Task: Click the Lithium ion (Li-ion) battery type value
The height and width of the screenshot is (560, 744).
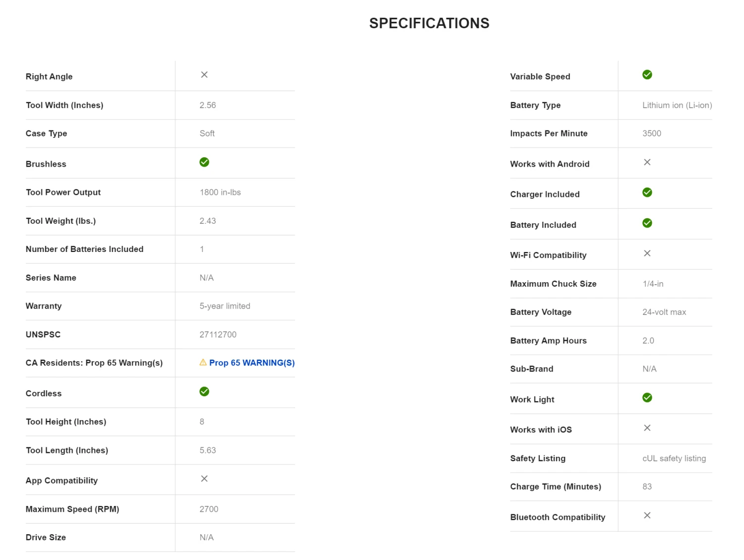Action: point(677,105)
